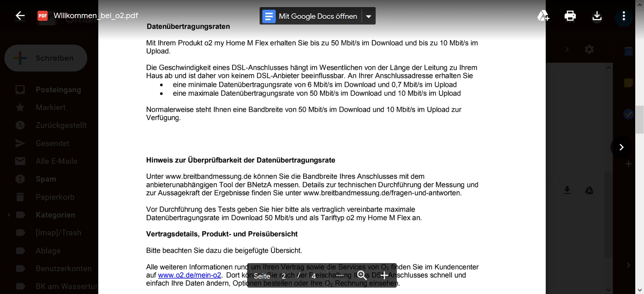This screenshot has width=644, height=294.
Task: Open Spam folder in the Gmail sidebar
Action: [x=46, y=179]
